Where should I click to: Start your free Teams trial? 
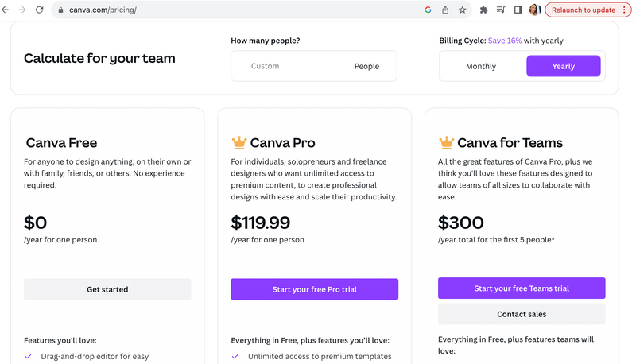tap(522, 288)
